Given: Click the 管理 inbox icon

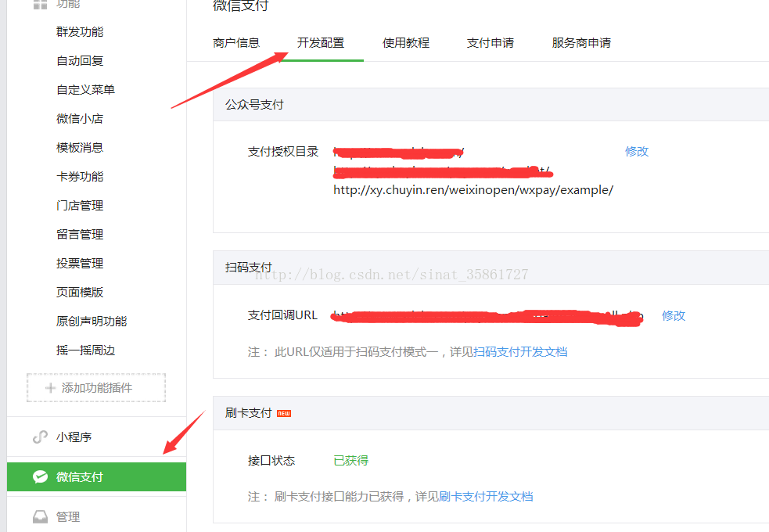Looking at the screenshot, I should (40, 517).
